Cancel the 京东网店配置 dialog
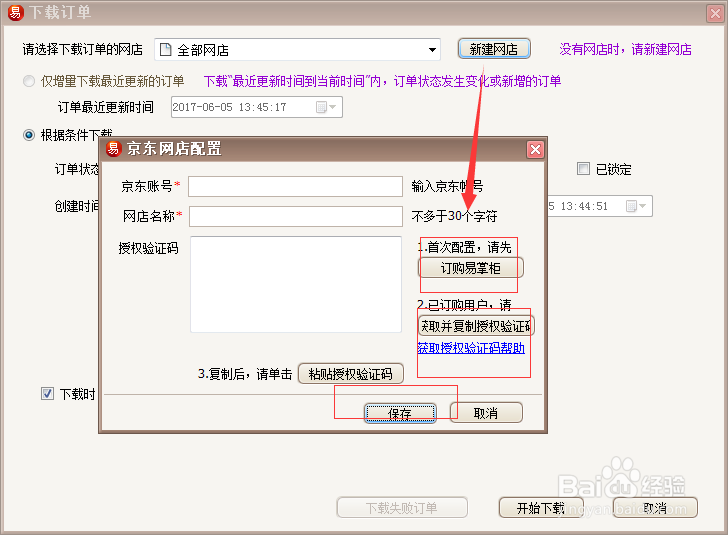Image resolution: width=728 pixels, height=535 pixels. coord(486,413)
